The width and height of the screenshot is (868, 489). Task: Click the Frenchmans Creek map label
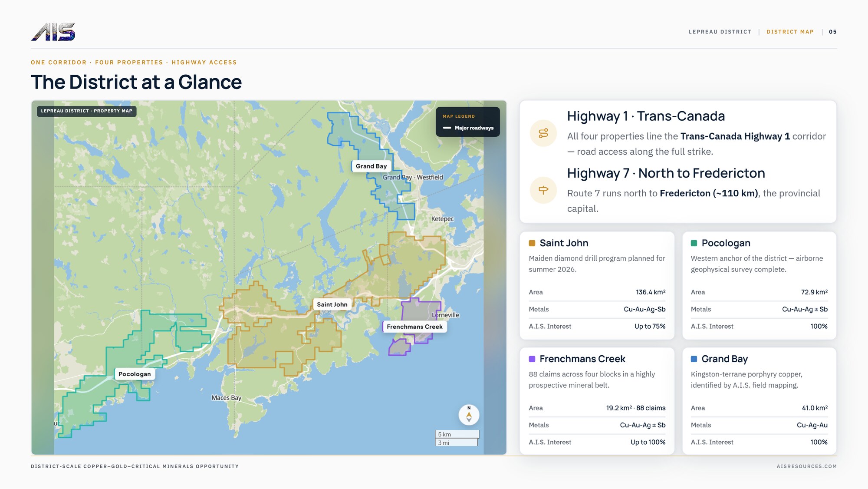pos(414,327)
